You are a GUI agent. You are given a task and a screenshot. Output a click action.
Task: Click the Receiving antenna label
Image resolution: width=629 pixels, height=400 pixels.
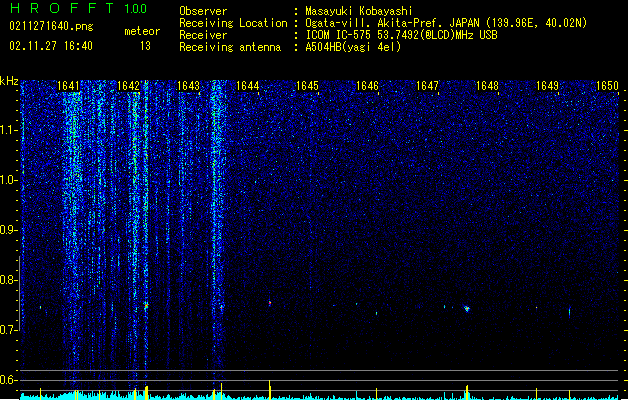tap(230, 47)
